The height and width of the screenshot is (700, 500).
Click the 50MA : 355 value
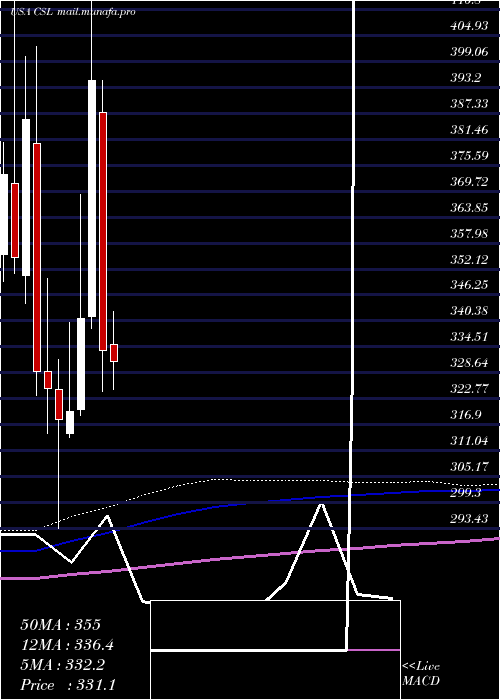pos(61,625)
